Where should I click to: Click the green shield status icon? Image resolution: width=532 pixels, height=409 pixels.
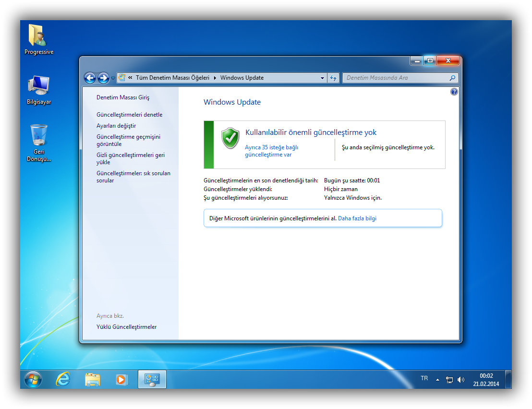click(x=230, y=138)
